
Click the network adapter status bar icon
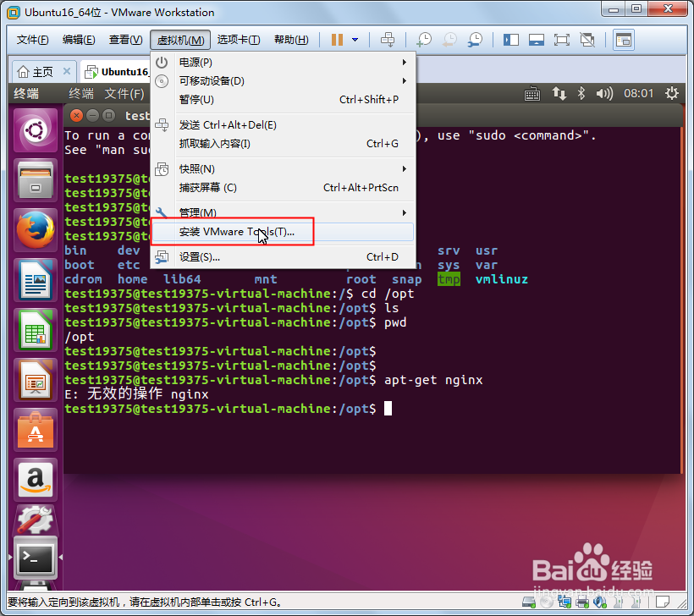tap(565, 602)
